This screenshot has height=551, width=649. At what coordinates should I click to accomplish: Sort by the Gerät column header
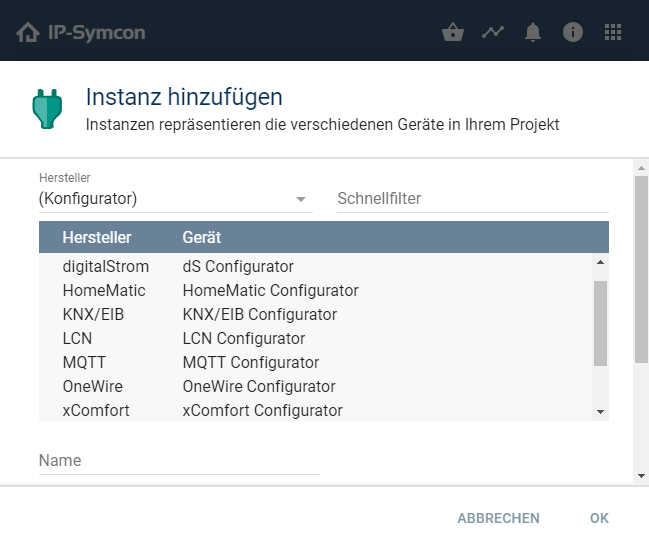[202, 237]
